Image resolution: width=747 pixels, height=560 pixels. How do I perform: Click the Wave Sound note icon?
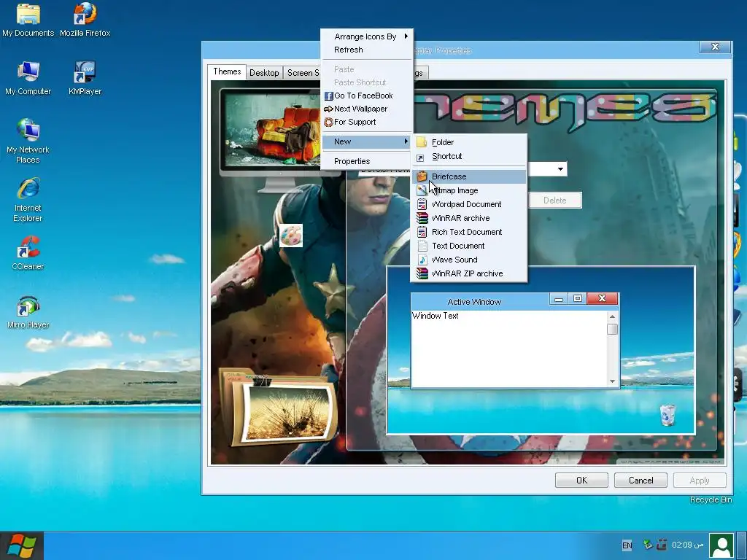pyautogui.click(x=422, y=260)
